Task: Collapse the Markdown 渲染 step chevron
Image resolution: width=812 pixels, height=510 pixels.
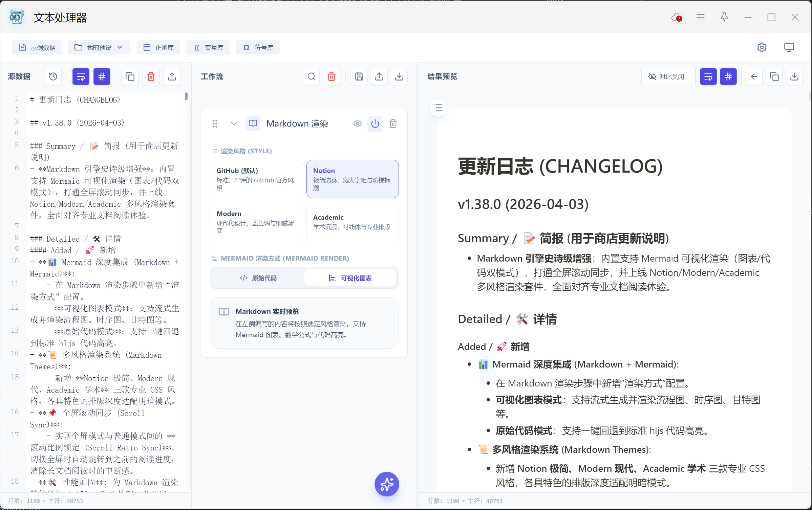Action: [x=234, y=124]
